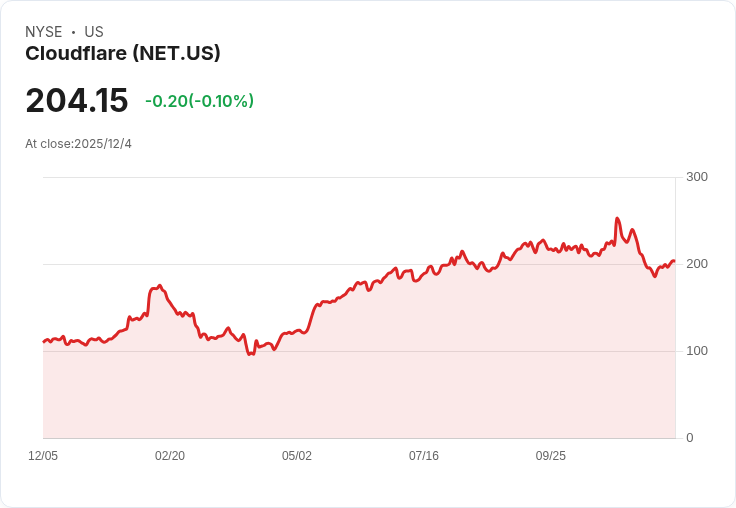Click the February spike on the price line
Screen dimensions: 736x508
point(160,286)
